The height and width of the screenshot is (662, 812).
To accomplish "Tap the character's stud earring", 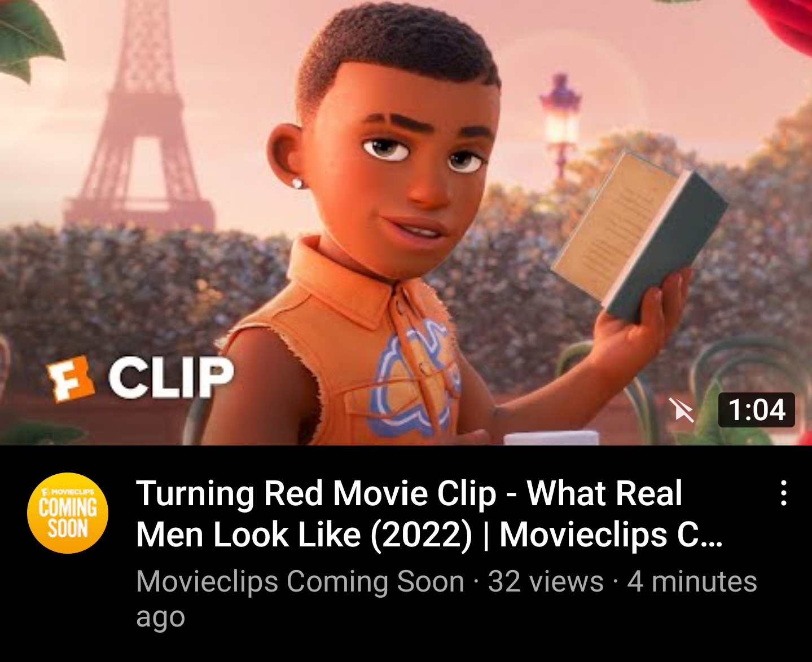I will click(297, 183).
